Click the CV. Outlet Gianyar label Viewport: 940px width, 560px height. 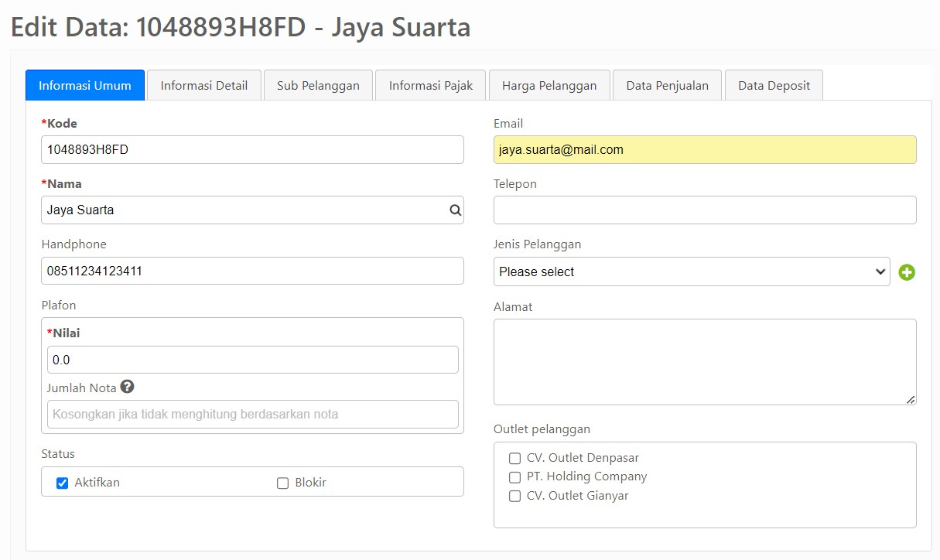(x=578, y=496)
